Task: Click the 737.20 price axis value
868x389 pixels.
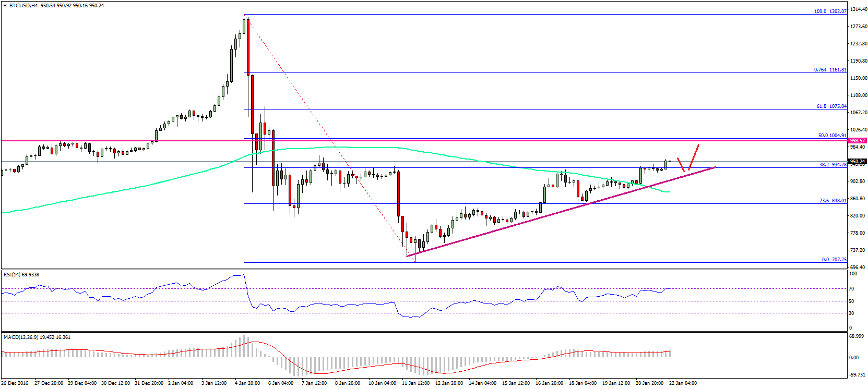Action: coord(859,250)
